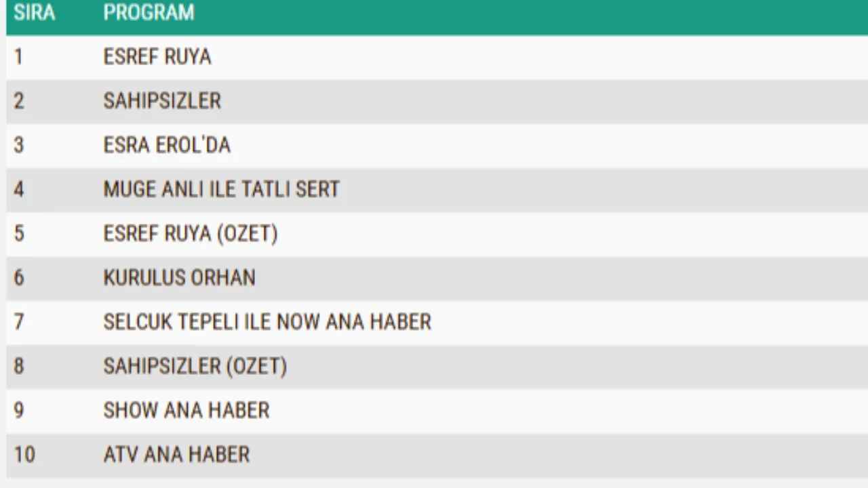Select rank number 8 cell
The image size is (868, 488).
point(18,366)
